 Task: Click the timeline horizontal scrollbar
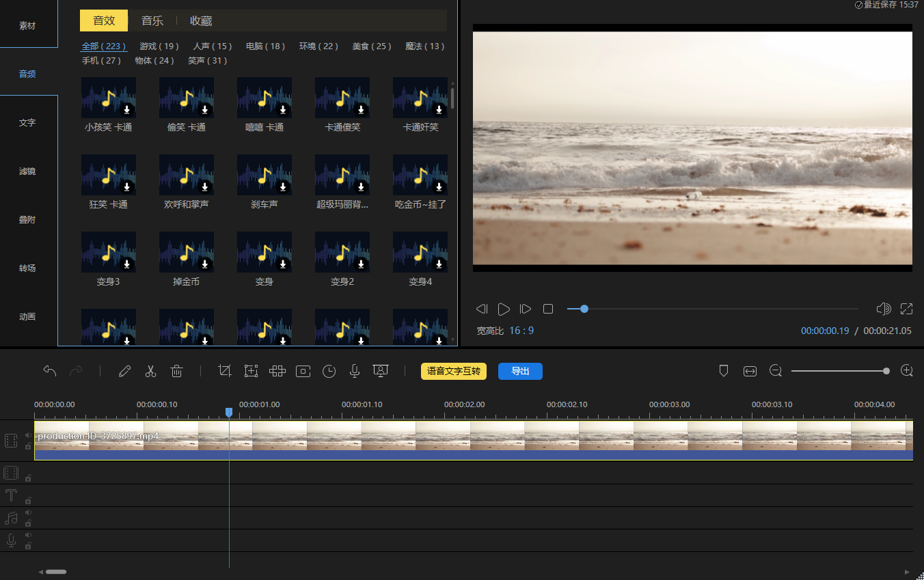pyautogui.click(x=56, y=571)
